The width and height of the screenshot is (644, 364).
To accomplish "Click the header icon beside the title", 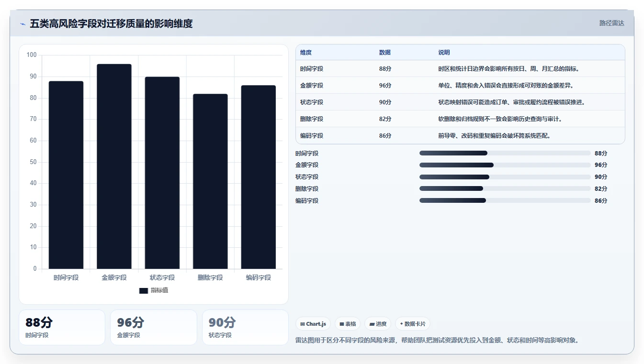I will pyautogui.click(x=23, y=24).
